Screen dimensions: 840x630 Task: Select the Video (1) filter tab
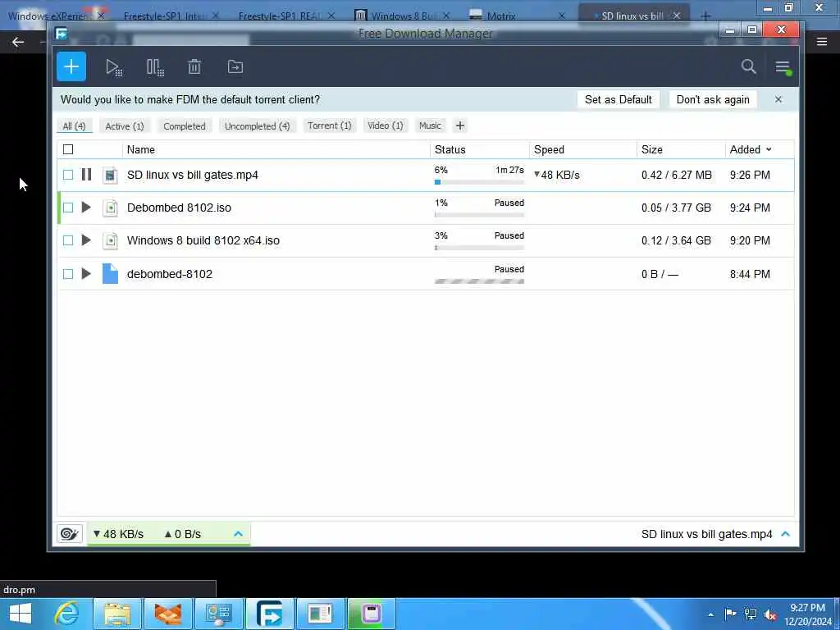tap(386, 126)
